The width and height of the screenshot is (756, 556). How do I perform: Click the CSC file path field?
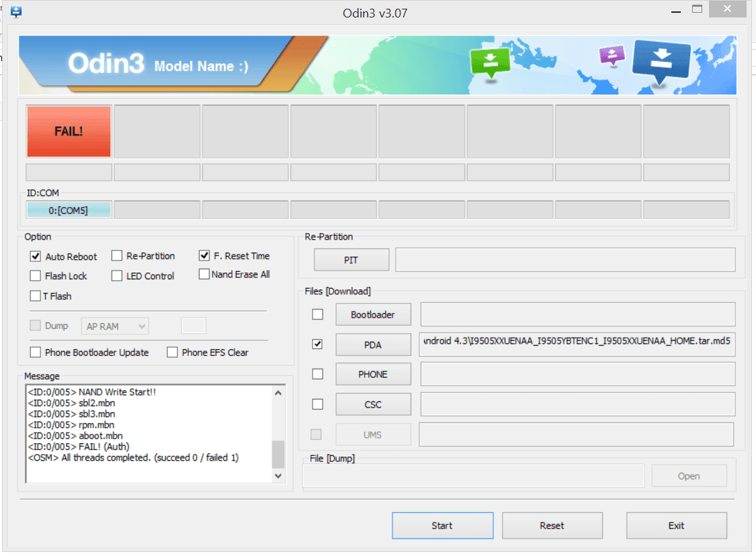point(578,404)
